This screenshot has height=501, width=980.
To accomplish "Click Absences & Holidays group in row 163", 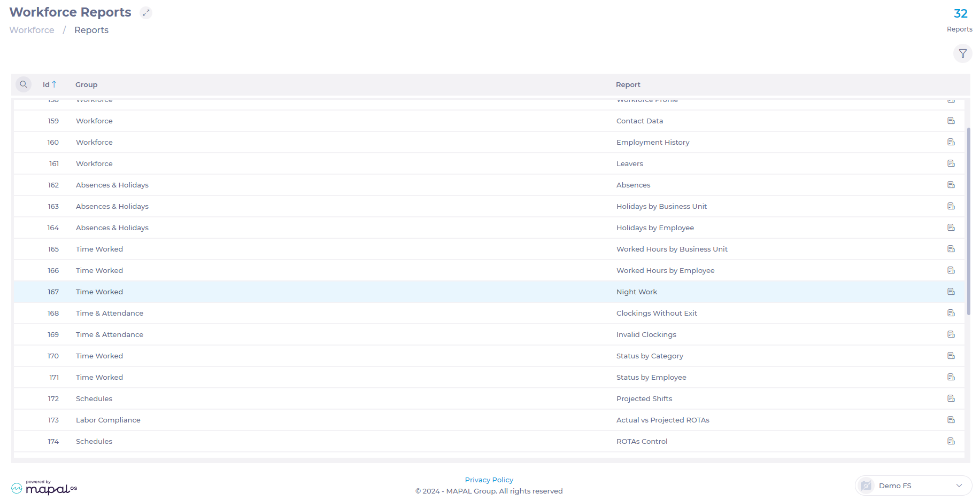I will (112, 206).
